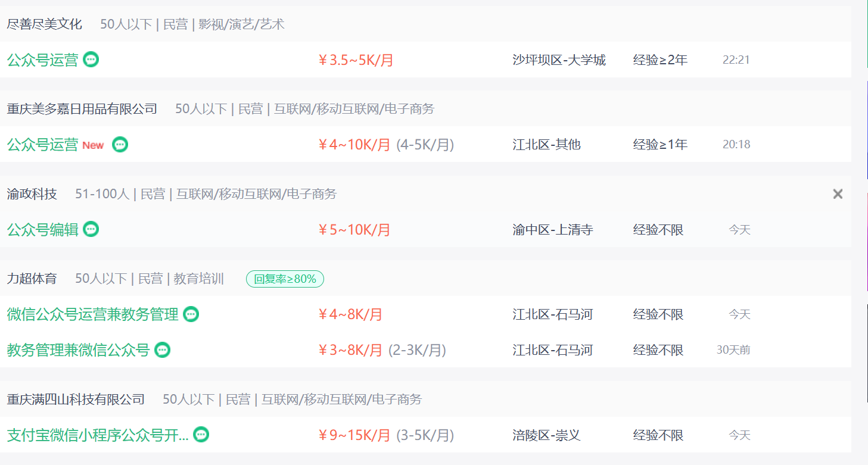The height and width of the screenshot is (465, 868).
Task: Dismiss 渝政科技 listing with the X icon
Action: tap(838, 194)
